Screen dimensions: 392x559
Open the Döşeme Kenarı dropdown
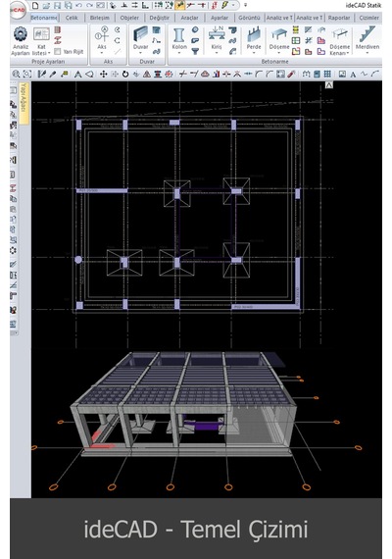[340, 50]
